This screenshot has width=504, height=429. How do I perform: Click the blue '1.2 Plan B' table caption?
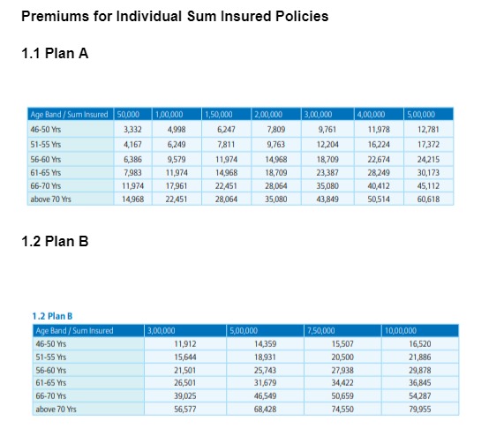52,316
